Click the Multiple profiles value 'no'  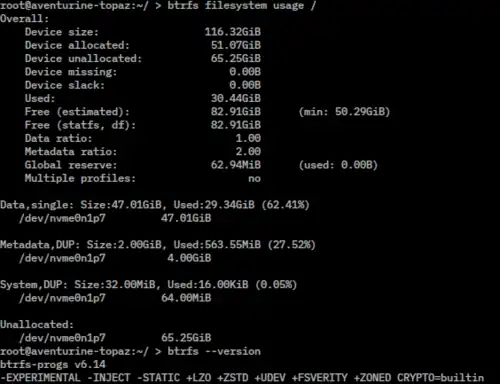tap(254, 179)
